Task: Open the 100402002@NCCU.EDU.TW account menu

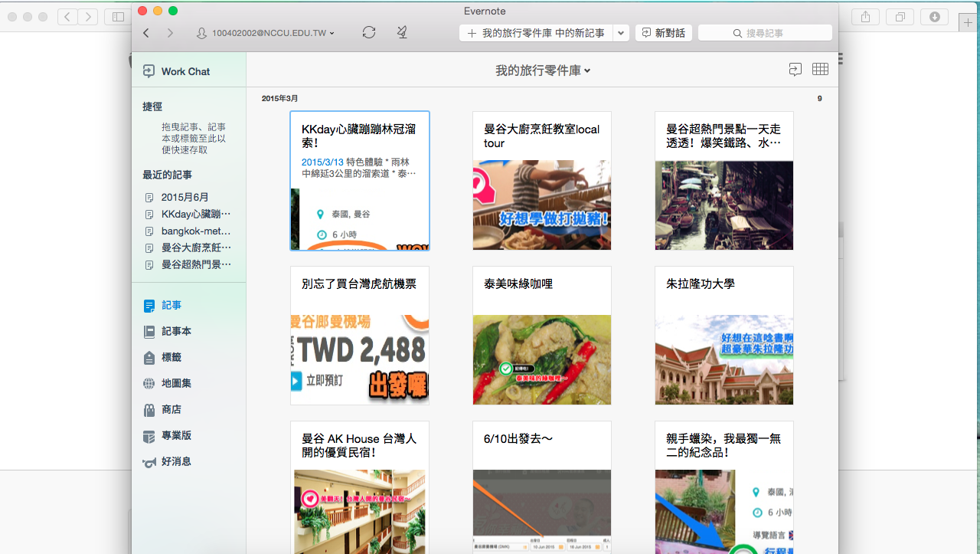Action: pos(266,33)
